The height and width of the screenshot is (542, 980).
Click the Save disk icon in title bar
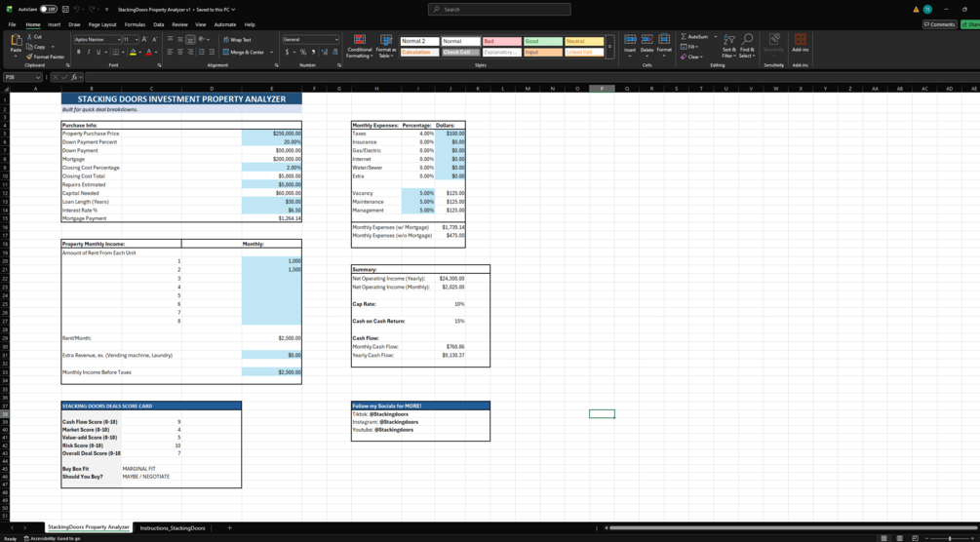tap(65, 10)
